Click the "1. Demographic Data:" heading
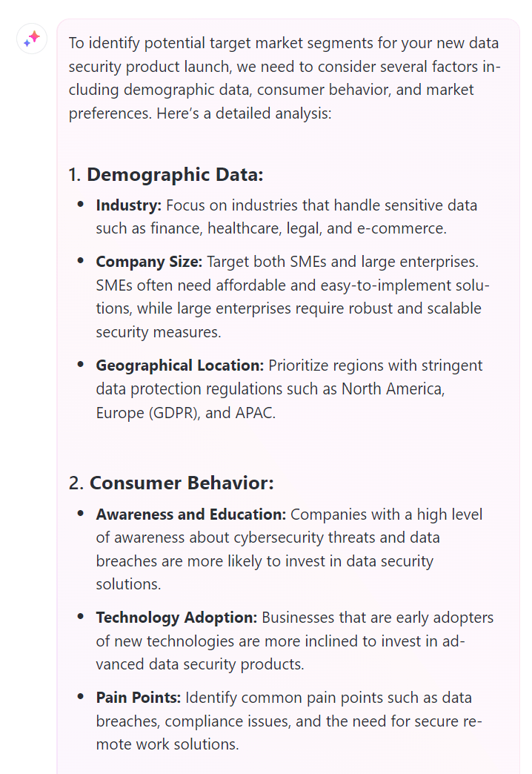 click(166, 175)
